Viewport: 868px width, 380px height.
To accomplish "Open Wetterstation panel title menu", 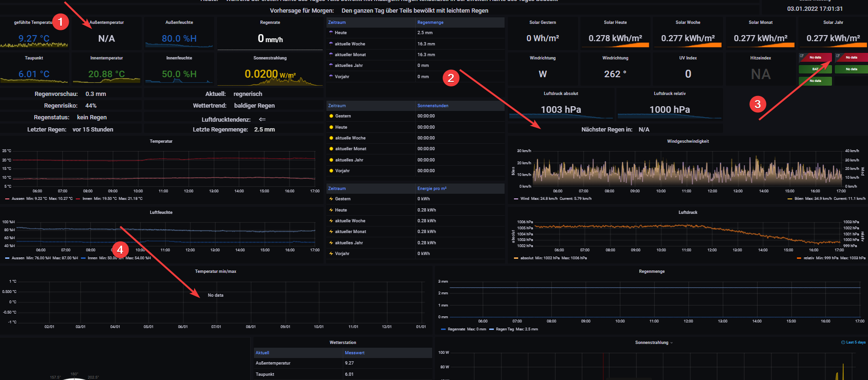I will point(343,343).
